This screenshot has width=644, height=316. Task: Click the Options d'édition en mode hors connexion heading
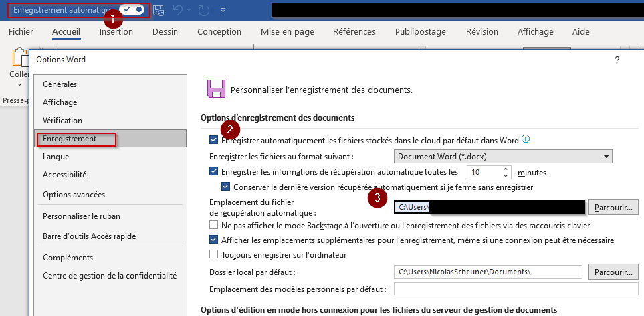(379, 309)
